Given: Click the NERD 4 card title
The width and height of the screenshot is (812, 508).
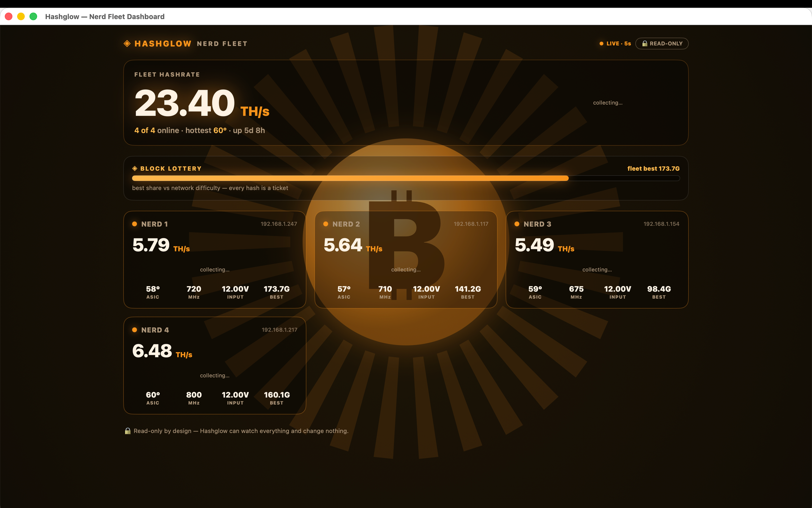Looking at the screenshot, I should (155, 330).
